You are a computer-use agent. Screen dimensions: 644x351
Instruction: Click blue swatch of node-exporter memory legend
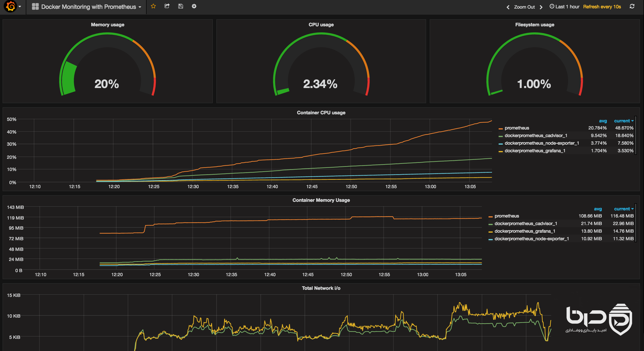(x=490, y=239)
